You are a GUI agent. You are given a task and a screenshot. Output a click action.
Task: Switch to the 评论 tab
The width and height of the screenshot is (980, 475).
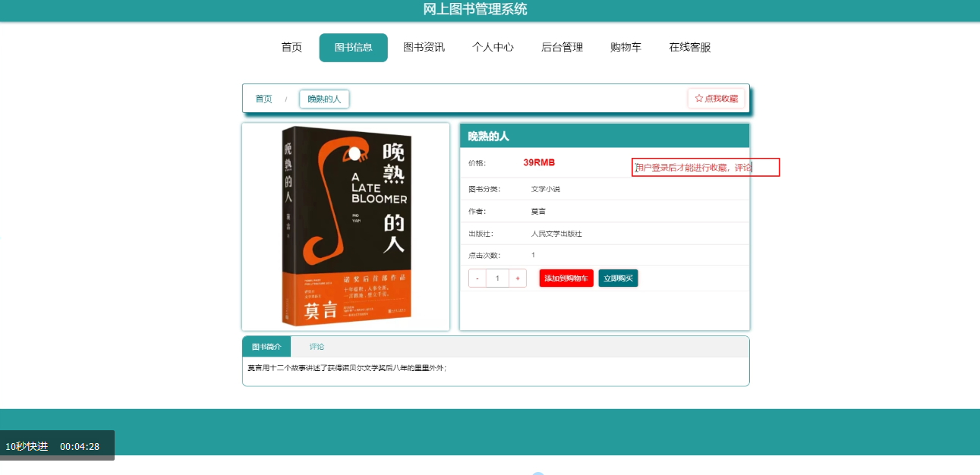click(317, 347)
